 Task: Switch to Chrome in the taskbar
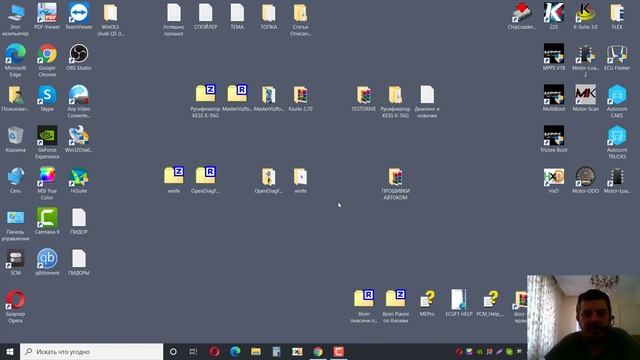click(x=318, y=351)
